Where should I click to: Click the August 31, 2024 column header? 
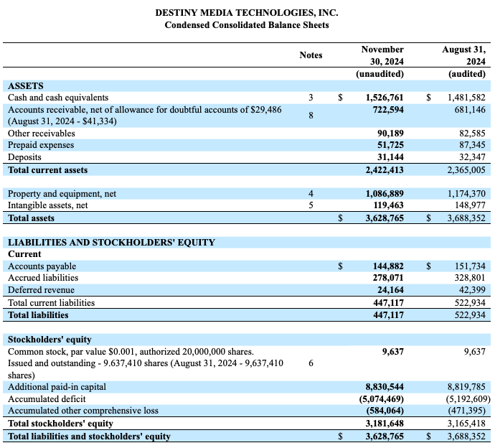pos(463,55)
